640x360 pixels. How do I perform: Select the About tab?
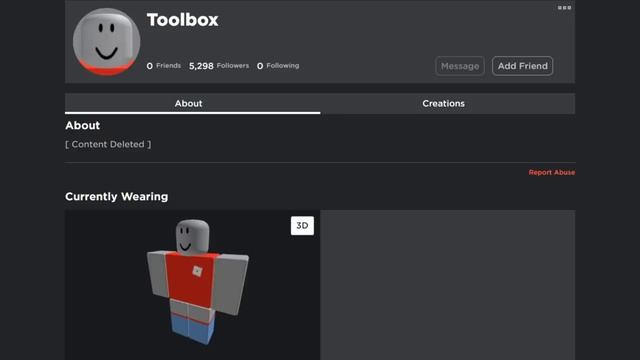coord(192,103)
